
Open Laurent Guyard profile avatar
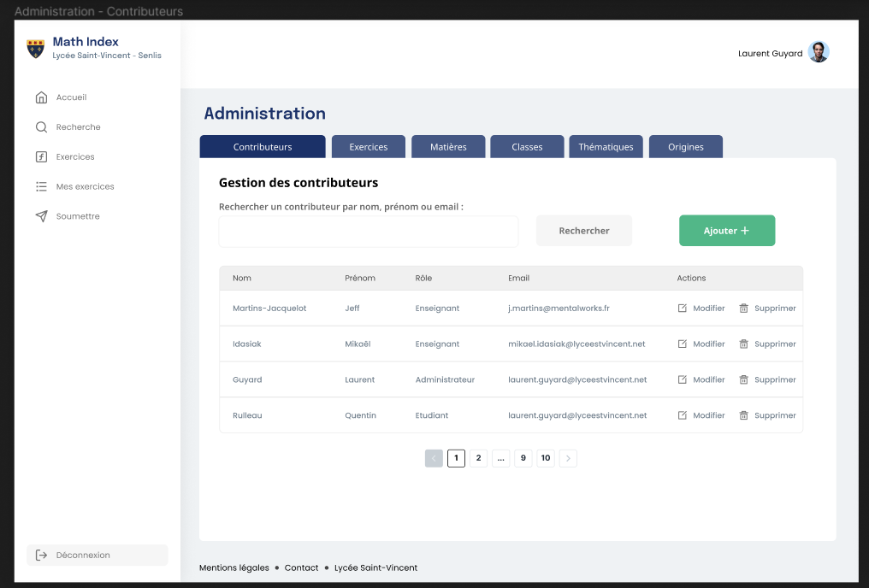[819, 53]
